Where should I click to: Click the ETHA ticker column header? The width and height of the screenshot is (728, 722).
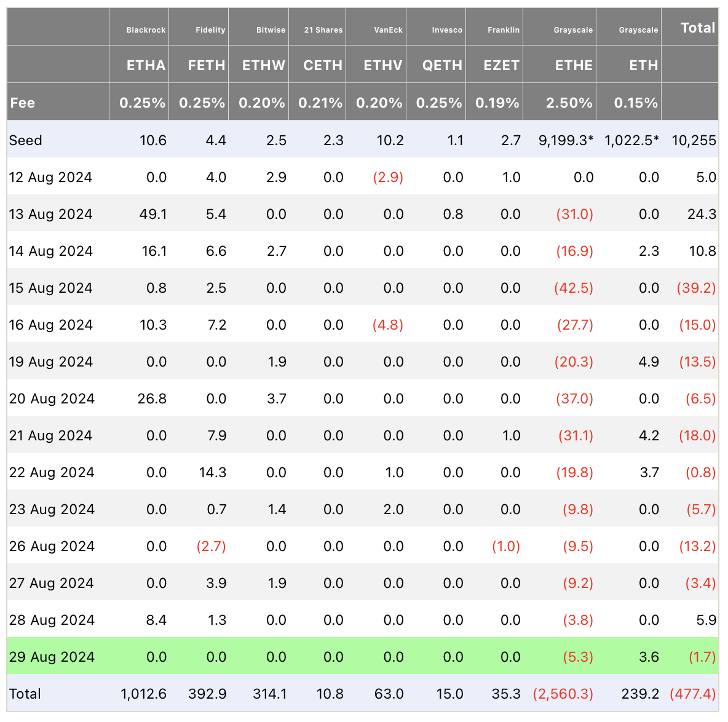[x=146, y=65]
